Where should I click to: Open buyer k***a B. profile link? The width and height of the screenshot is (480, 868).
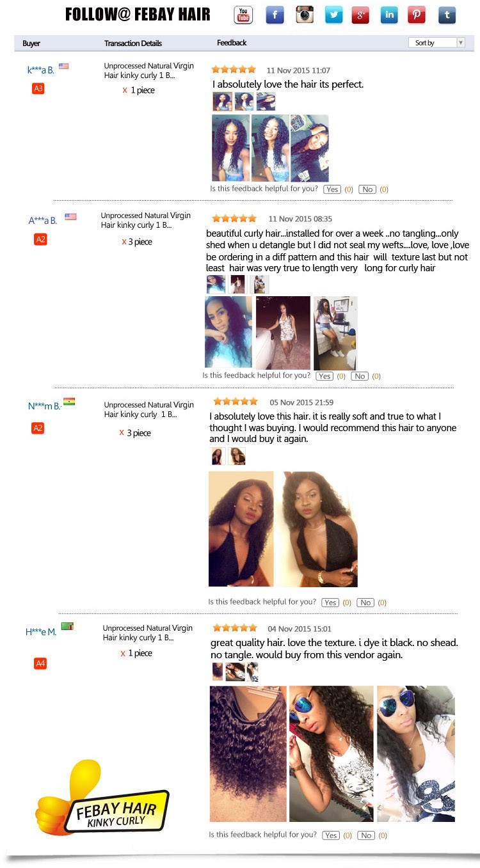tap(41, 70)
